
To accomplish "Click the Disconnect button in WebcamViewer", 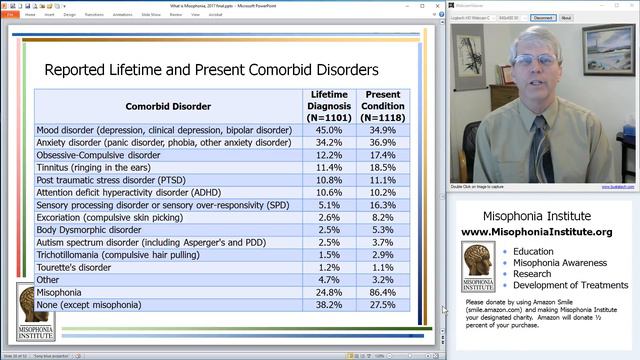I will click(x=543, y=18).
